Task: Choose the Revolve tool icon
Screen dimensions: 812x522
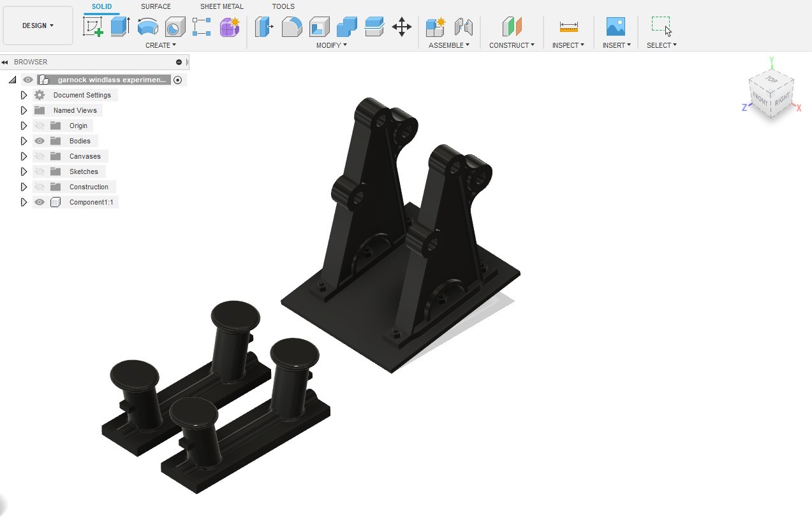Action: pos(147,27)
